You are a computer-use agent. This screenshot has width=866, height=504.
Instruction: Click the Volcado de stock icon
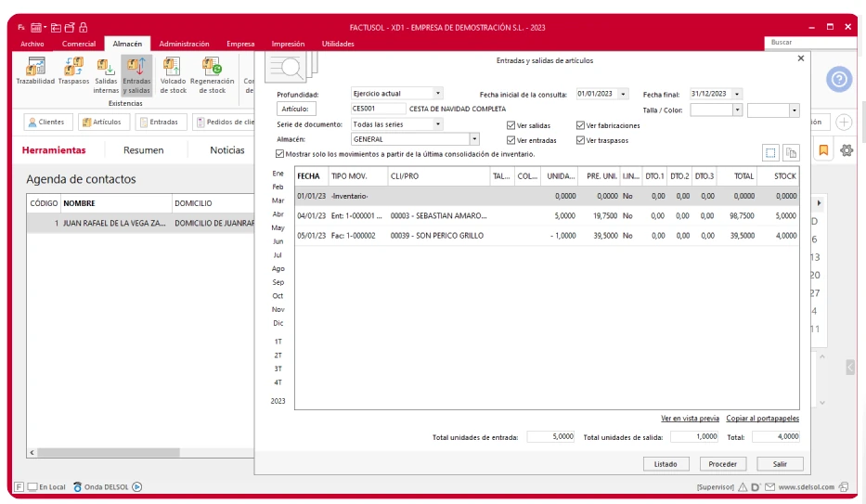[x=173, y=69]
